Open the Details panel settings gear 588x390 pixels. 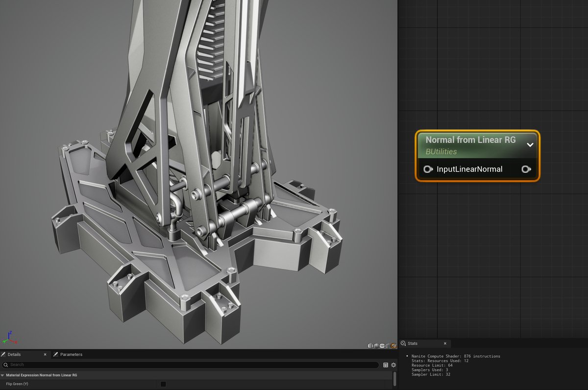click(393, 365)
